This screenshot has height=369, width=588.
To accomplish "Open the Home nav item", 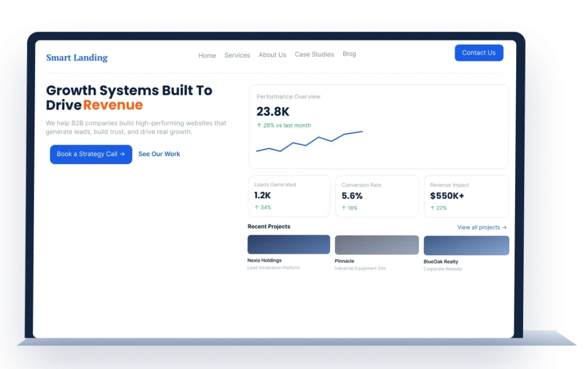I will 207,56.
